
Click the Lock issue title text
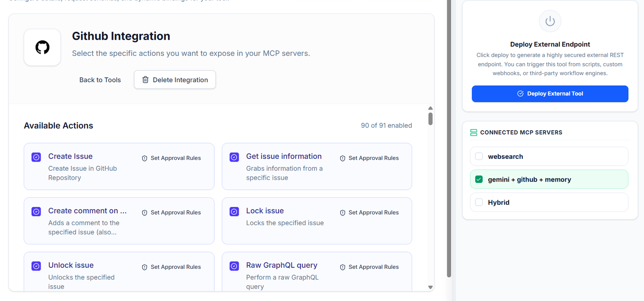(265, 211)
